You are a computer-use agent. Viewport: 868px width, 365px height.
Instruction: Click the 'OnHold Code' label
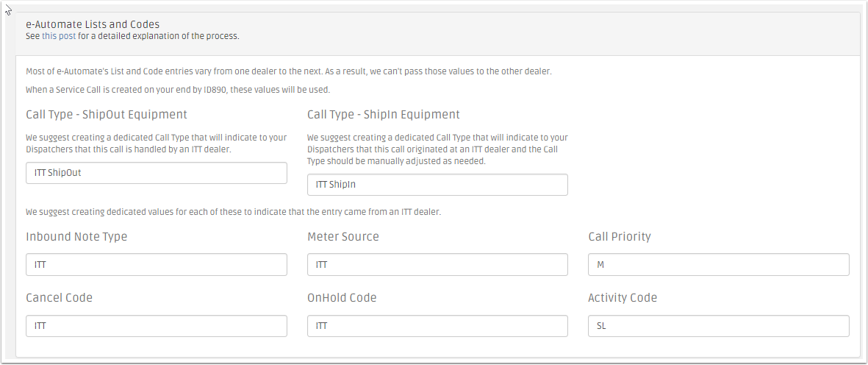pos(342,297)
